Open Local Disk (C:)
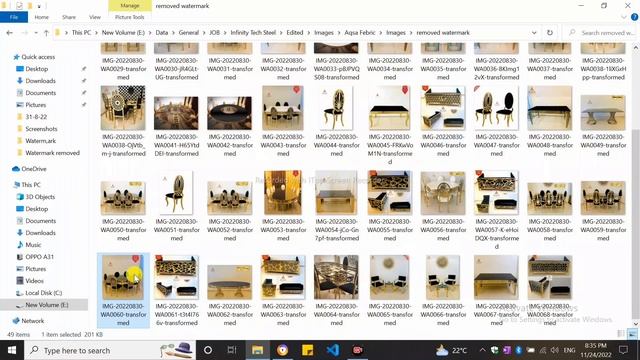 click(43, 293)
